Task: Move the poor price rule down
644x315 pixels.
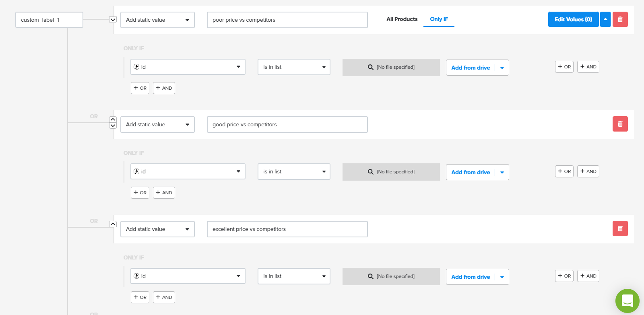Action: click(x=113, y=20)
